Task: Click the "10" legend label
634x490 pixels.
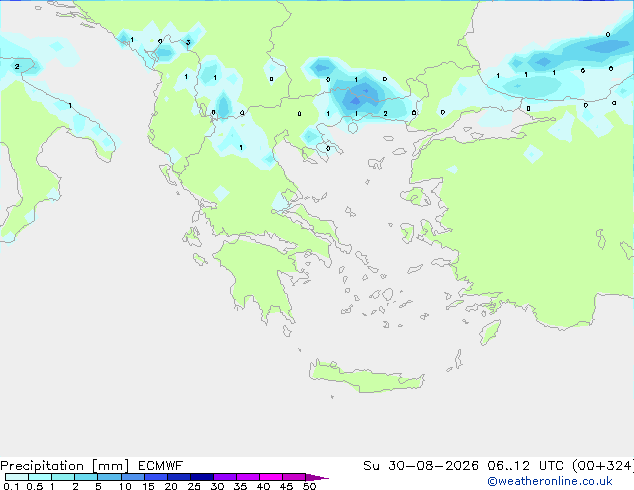Action: 125,486
